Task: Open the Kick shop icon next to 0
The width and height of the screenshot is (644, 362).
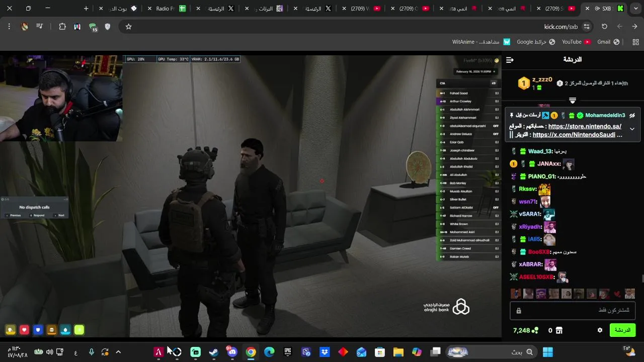Action: click(x=559, y=330)
